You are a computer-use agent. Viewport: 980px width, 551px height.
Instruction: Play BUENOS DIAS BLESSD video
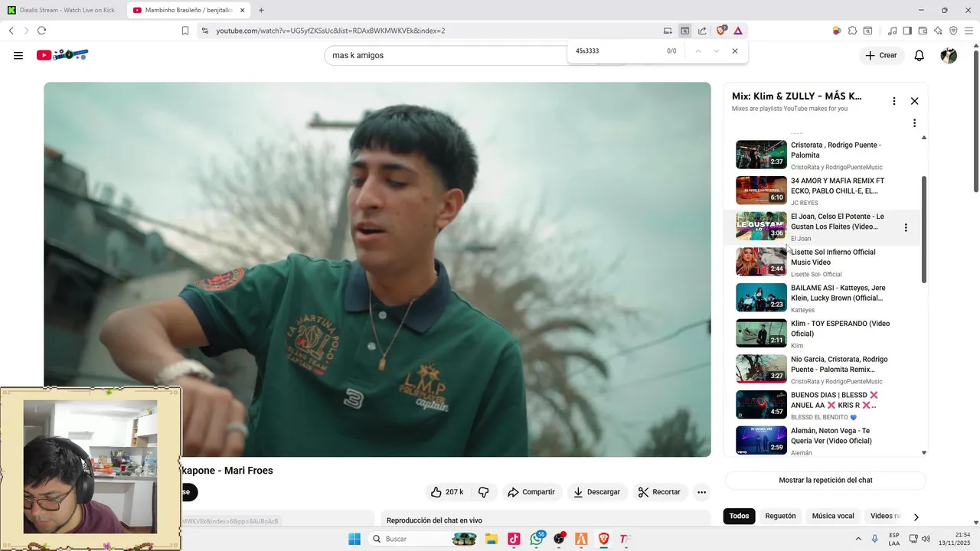(x=823, y=405)
